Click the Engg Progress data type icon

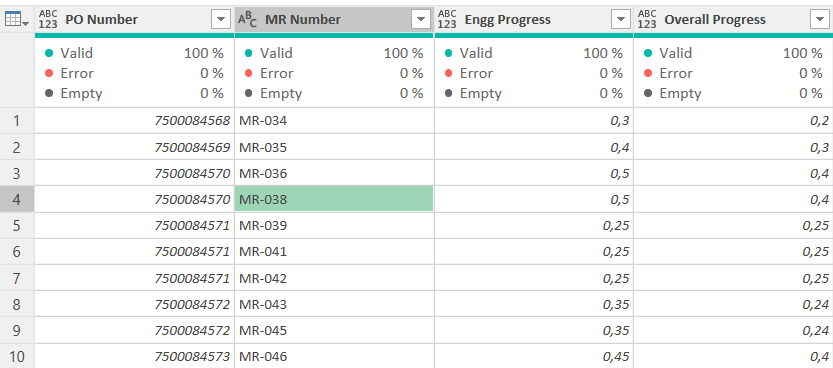(447, 20)
